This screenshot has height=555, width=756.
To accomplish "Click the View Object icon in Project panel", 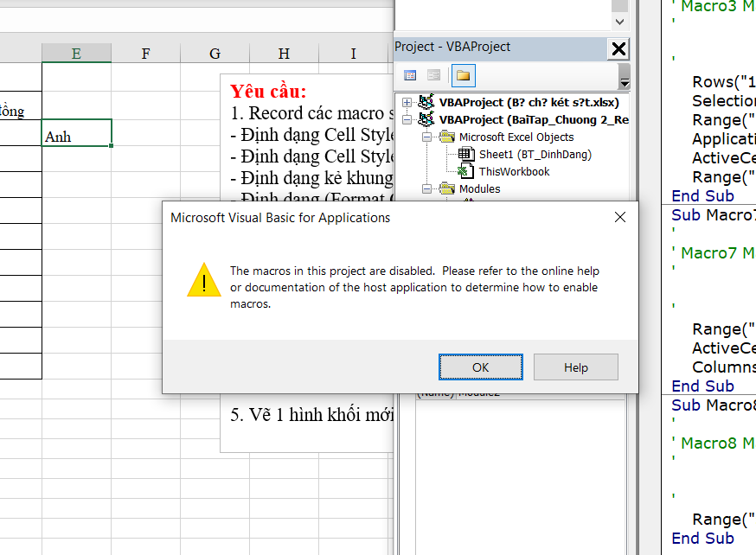I will [x=434, y=75].
